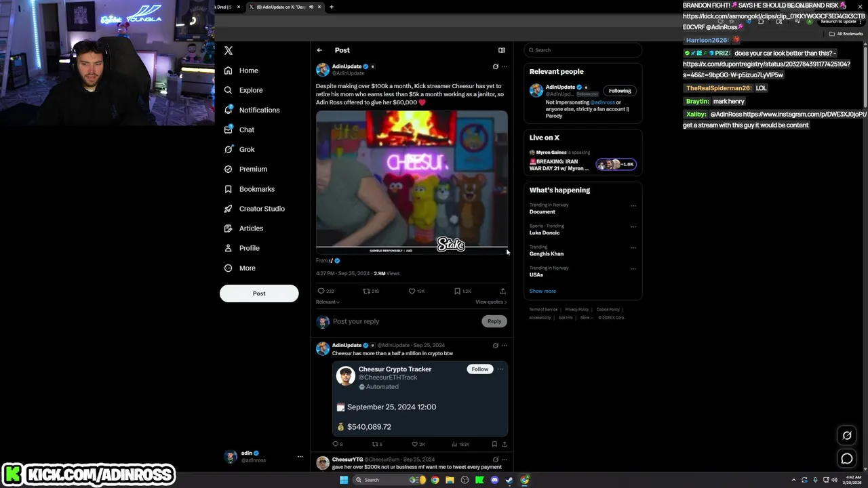Click the share icon on main post
The image size is (868, 488).
click(502, 291)
